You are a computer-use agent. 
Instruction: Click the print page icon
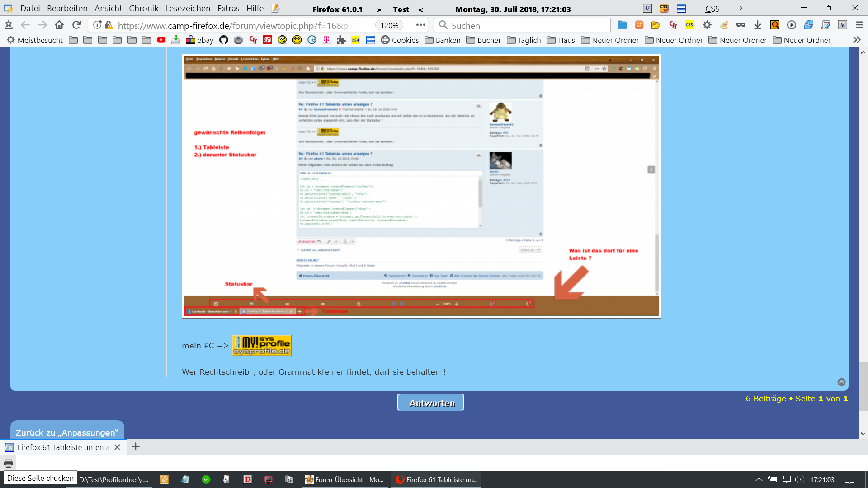[8, 463]
